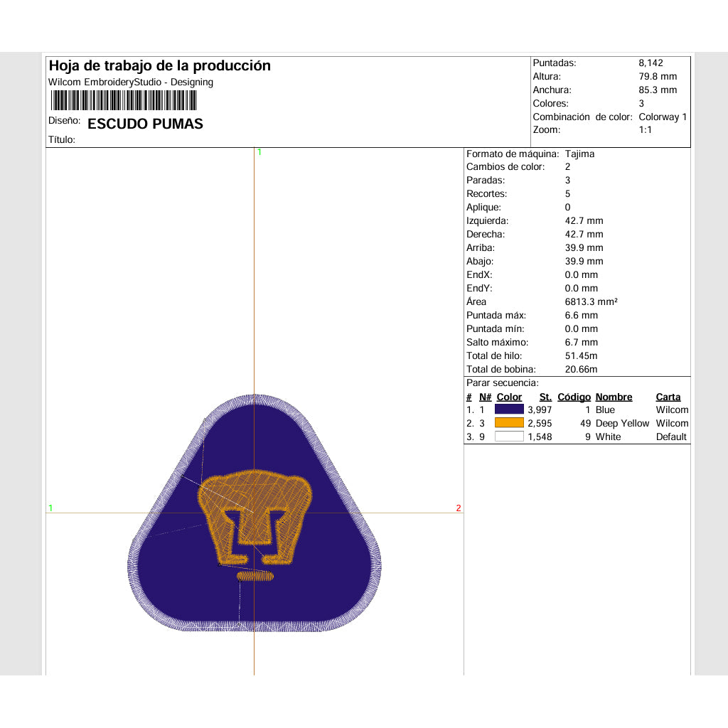This screenshot has height=728, width=728.
Task: Click the 'Blue' thread name
Action: [605, 409]
